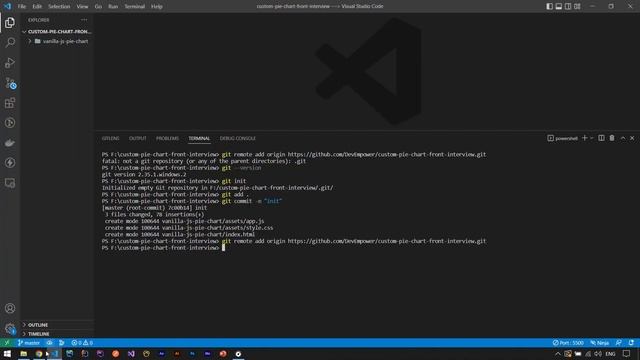Image resolution: width=640 pixels, height=360 pixels.
Task: Expand the OUTLINE section
Action: tap(38, 325)
